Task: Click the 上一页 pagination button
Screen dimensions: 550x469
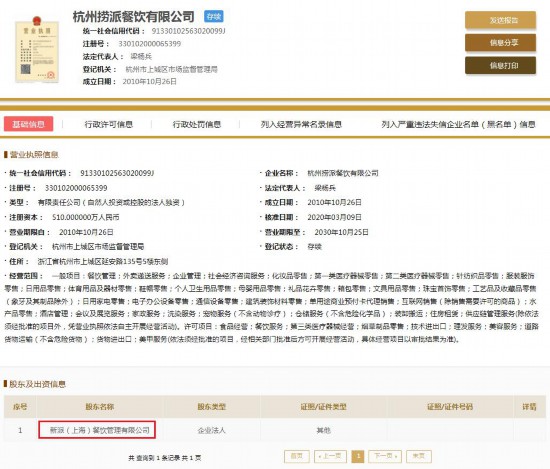Action: (330, 456)
